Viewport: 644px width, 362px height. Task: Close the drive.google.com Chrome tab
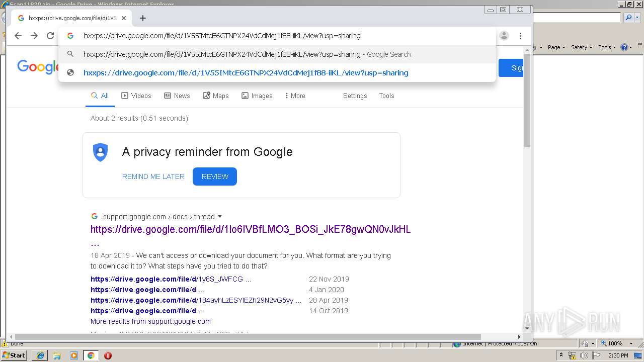pos(124,18)
